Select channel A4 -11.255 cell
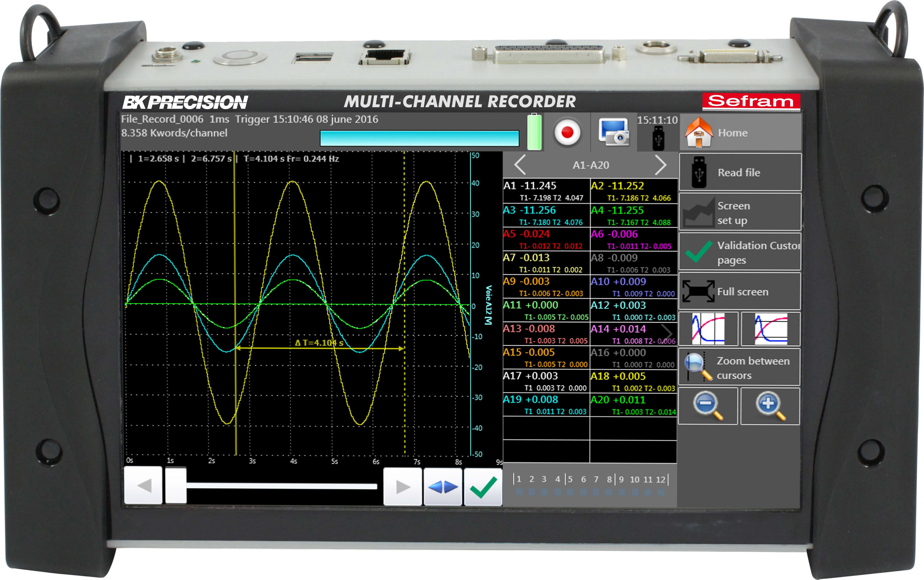Image resolution: width=924 pixels, height=580 pixels. click(x=633, y=216)
